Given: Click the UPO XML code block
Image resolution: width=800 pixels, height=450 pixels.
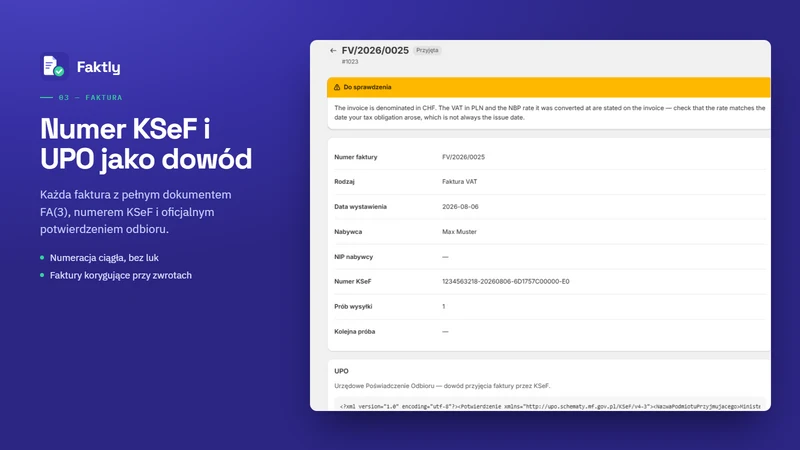Looking at the screenshot, I should point(550,406).
